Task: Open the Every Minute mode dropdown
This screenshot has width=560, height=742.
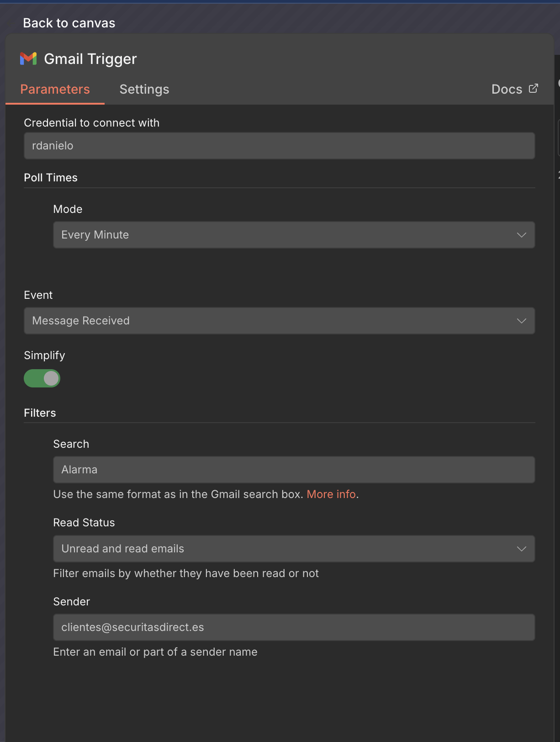Action: pyautogui.click(x=283, y=235)
